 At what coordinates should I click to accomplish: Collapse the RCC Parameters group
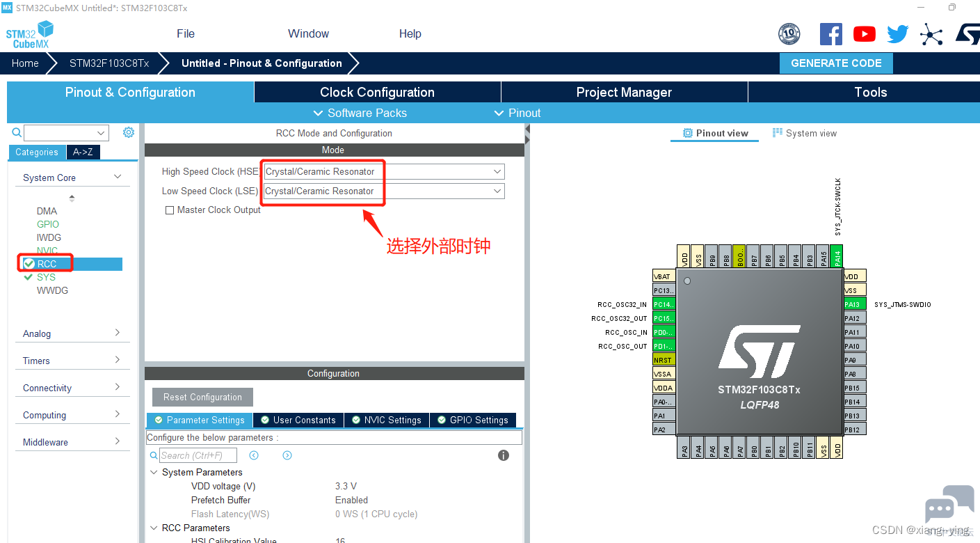tap(154, 528)
